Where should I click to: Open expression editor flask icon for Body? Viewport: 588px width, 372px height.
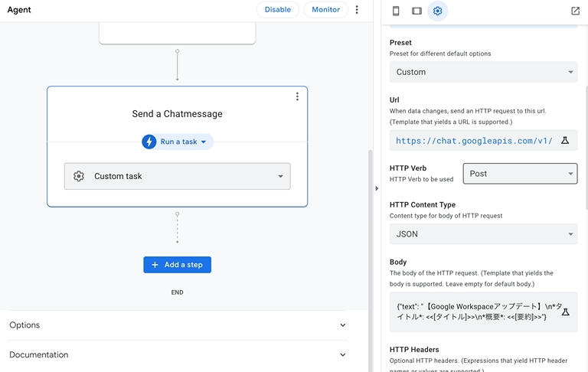click(x=565, y=312)
